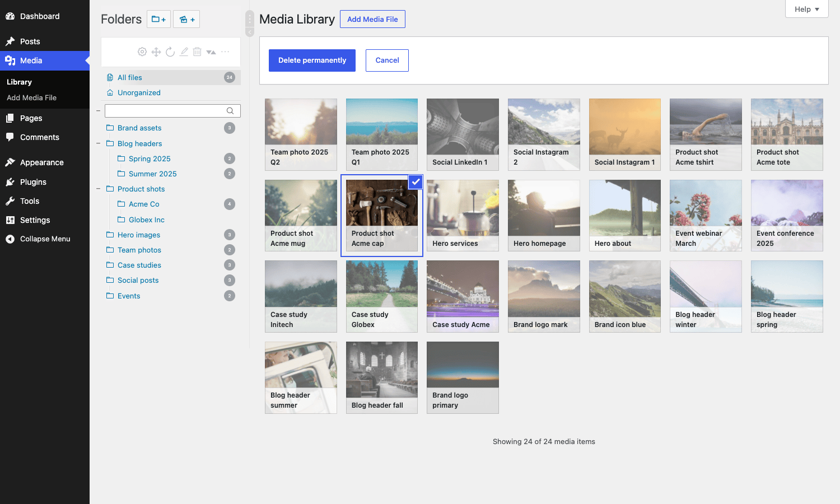Add a new folder with folder-plus button

(x=158, y=19)
